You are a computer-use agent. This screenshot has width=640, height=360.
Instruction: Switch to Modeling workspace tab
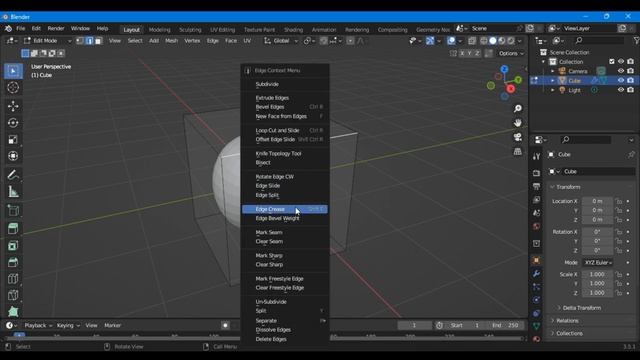[159, 30]
